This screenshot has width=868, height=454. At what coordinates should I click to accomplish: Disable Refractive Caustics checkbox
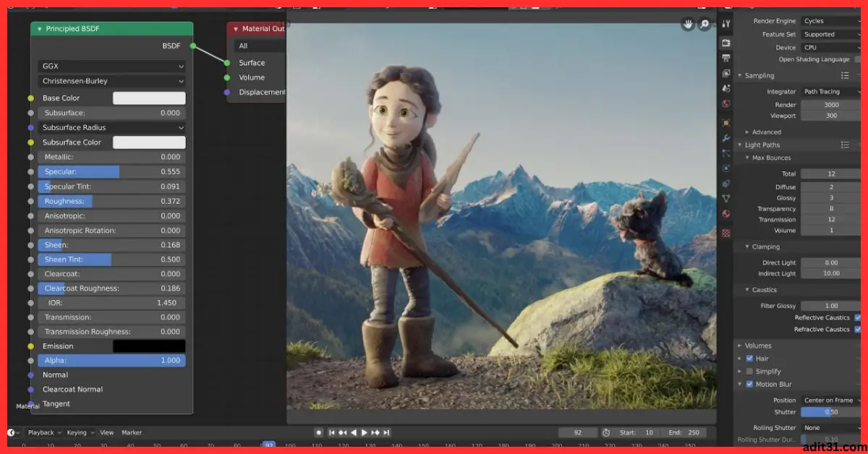pos(858,329)
